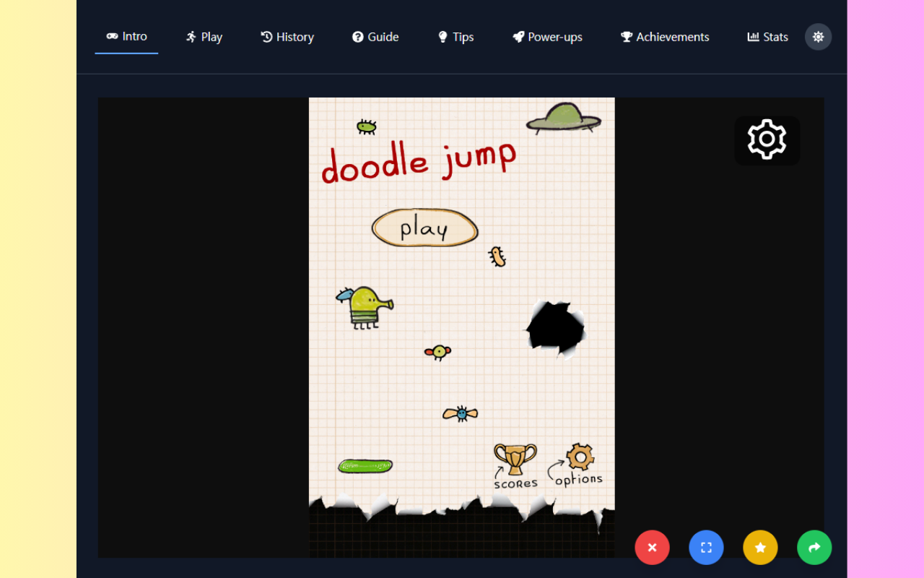Open the Achievements tab
Viewport: 924px width, 578px height.
click(x=664, y=36)
